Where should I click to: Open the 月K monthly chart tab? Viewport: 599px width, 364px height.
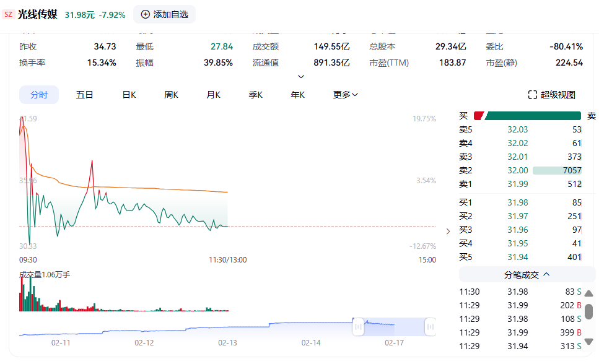click(213, 95)
